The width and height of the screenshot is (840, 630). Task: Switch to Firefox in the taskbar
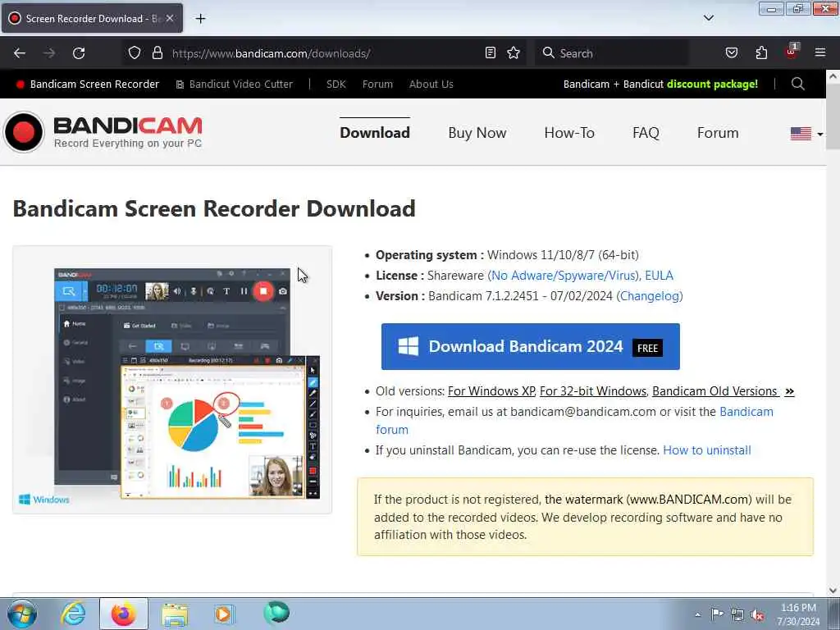[124, 614]
